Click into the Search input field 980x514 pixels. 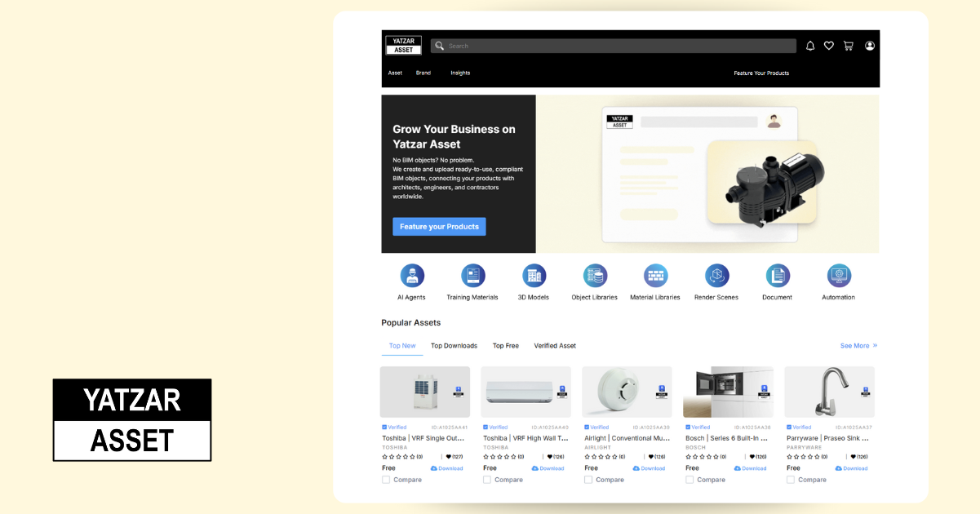coord(614,46)
